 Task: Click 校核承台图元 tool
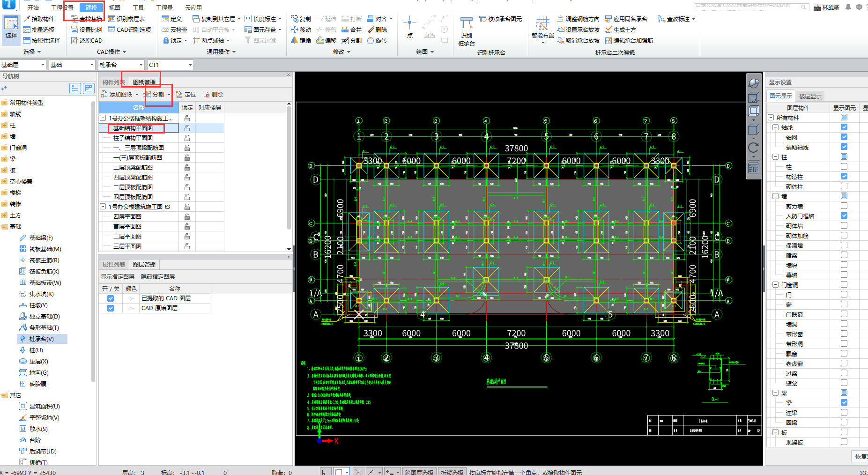coord(500,19)
